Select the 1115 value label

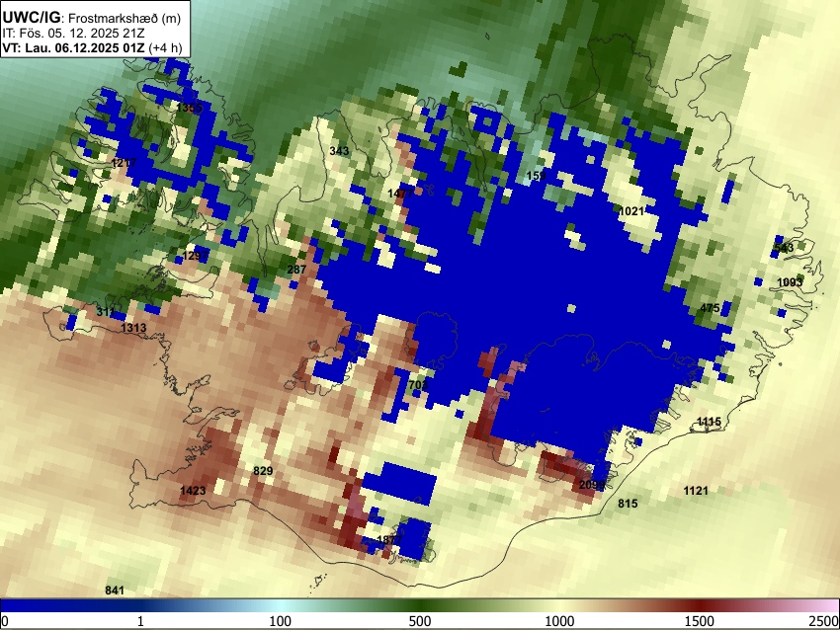pyautogui.click(x=709, y=422)
